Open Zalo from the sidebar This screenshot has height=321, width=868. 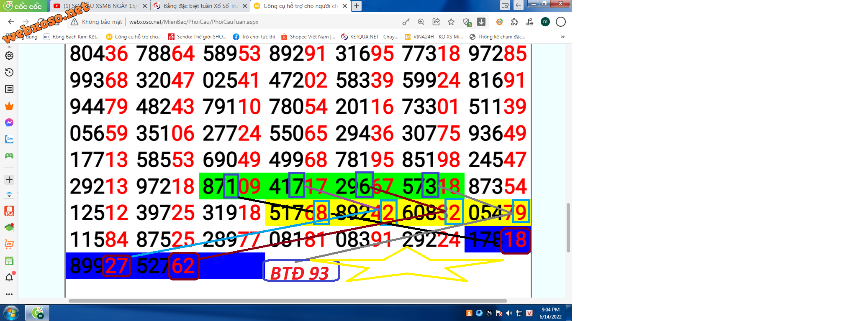[9, 139]
